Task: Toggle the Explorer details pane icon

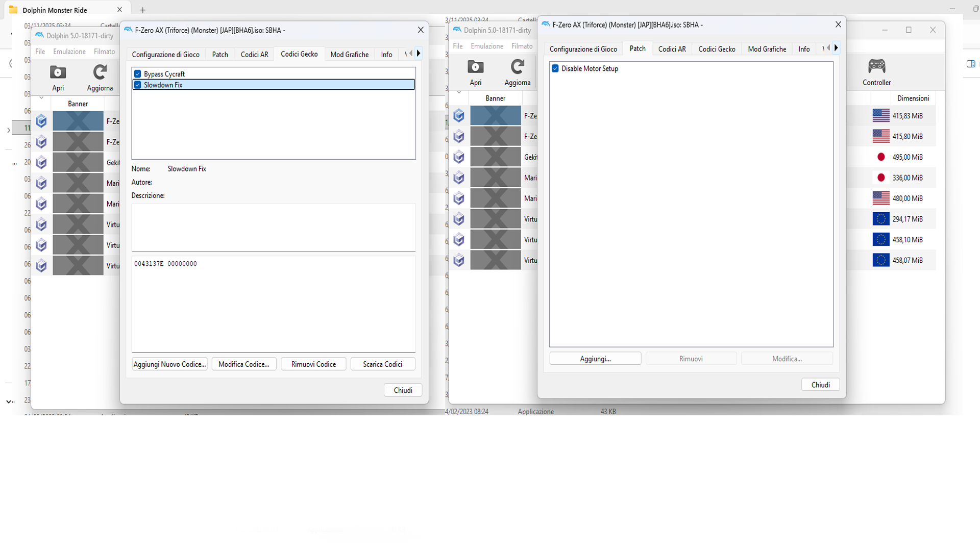Action: pos(971,64)
